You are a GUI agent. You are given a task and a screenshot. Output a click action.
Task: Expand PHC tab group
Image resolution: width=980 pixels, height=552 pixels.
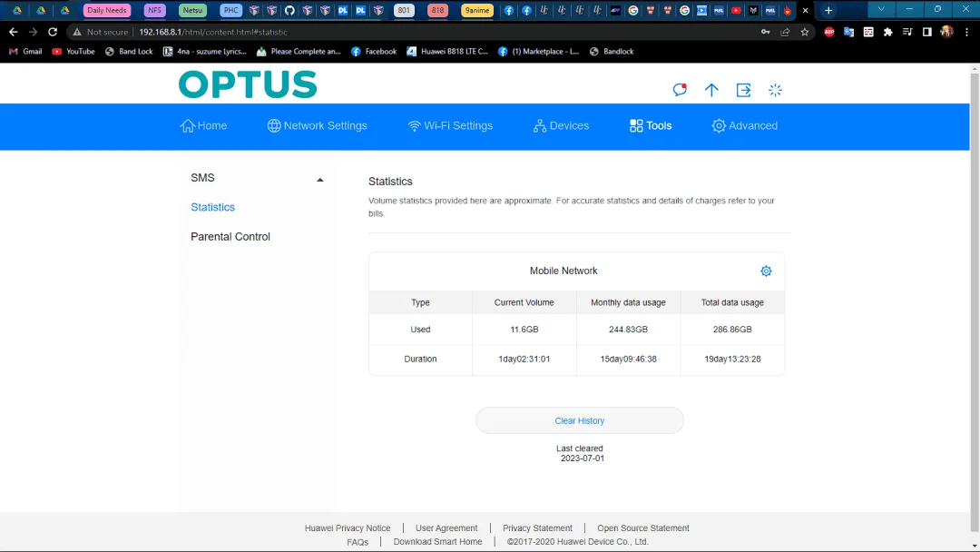tap(230, 10)
